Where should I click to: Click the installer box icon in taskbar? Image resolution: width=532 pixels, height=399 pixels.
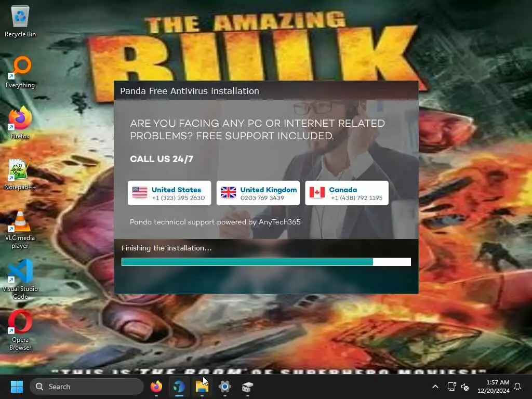pyautogui.click(x=247, y=387)
